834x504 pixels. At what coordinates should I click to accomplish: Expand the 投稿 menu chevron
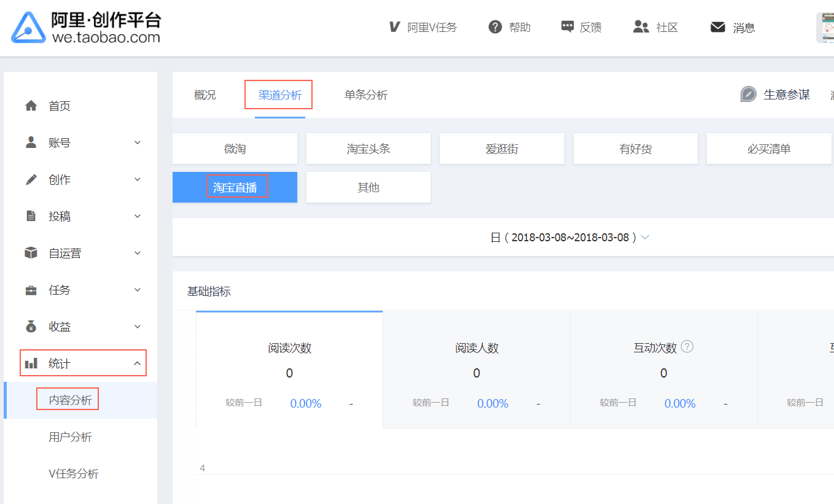point(138,216)
